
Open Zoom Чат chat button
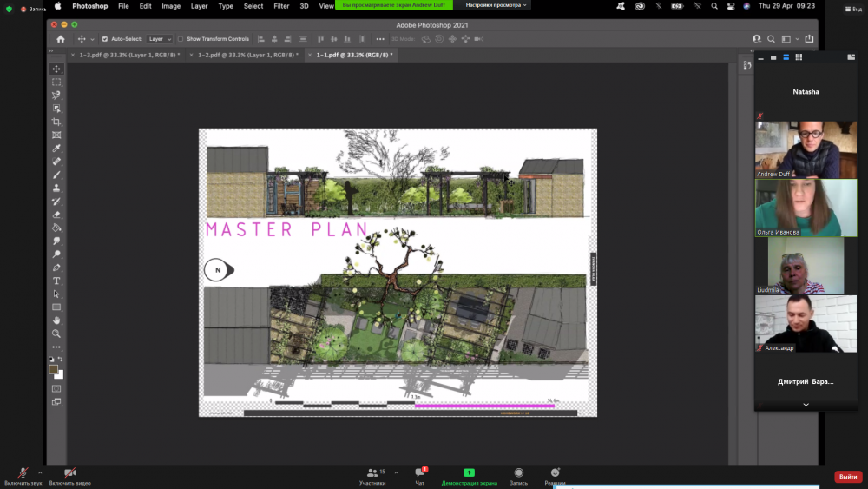coord(420,476)
